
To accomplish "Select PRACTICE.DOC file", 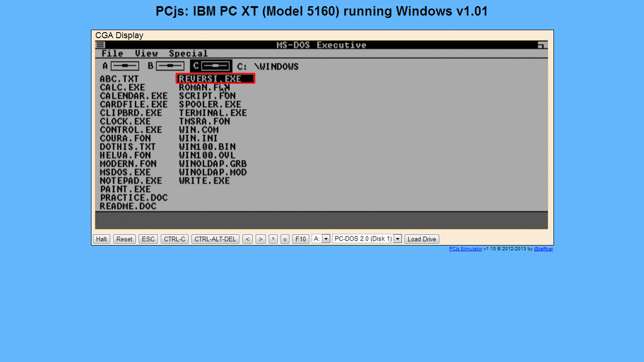I will [x=134, y=198].
